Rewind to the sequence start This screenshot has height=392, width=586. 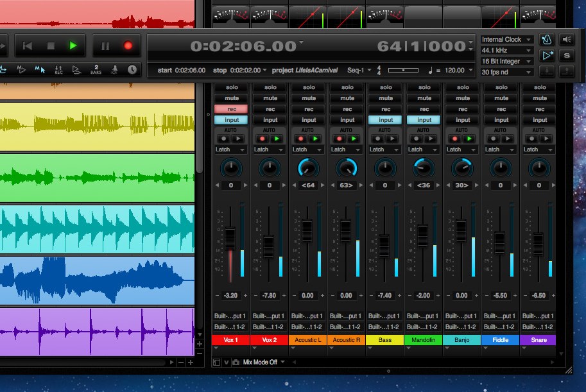click(27, 46)
